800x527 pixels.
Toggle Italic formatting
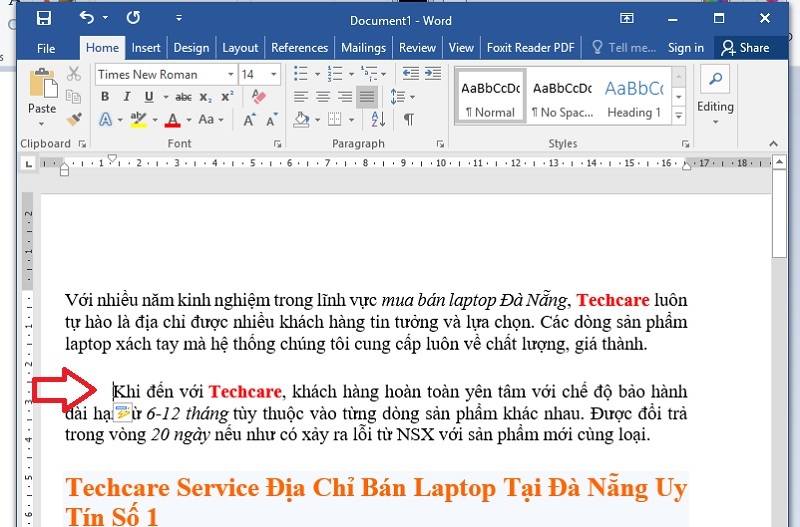127,96
